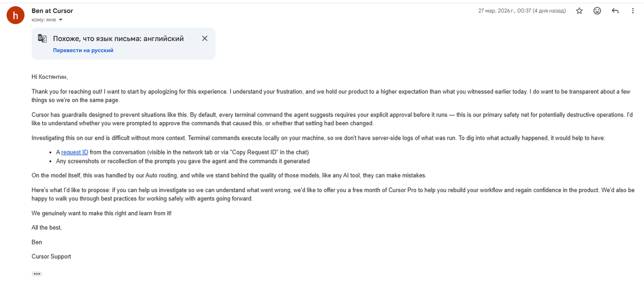The width and height of the screenshot is (644, 283).
Task: Open the sender's orange avatar
Action: (16, 15)
